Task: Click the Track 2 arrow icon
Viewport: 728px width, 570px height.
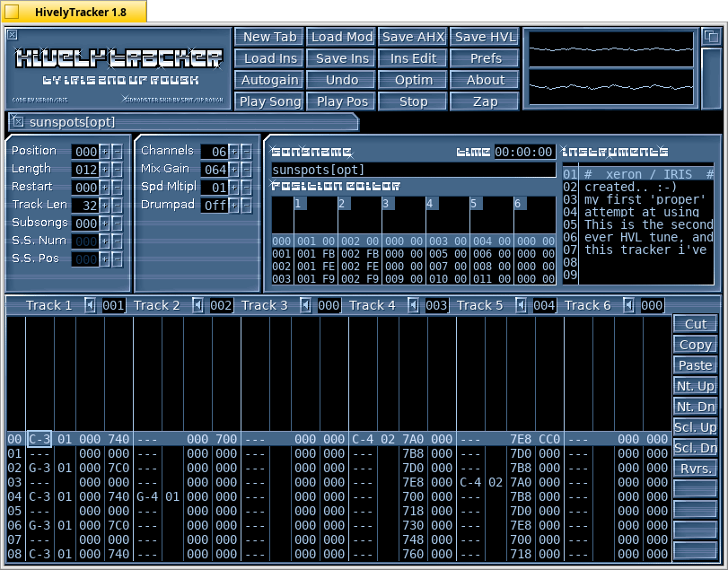Action: (197, 305)
